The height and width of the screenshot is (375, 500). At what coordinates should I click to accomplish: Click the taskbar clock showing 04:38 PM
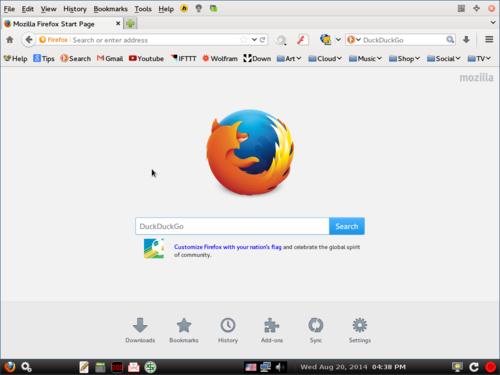tap(389, 367)
